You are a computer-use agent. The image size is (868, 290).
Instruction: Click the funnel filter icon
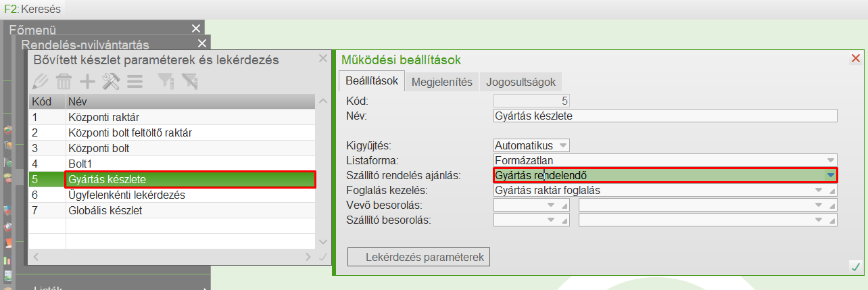tap(165, 82)
